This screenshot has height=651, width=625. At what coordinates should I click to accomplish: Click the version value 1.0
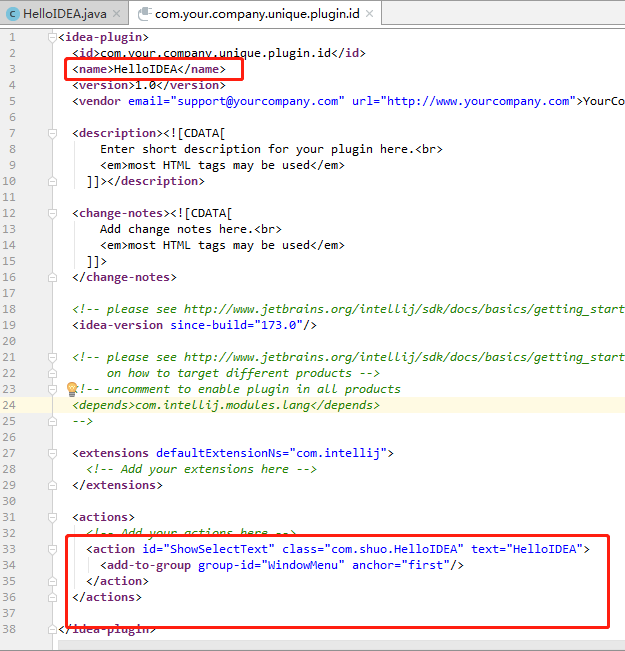145,85
